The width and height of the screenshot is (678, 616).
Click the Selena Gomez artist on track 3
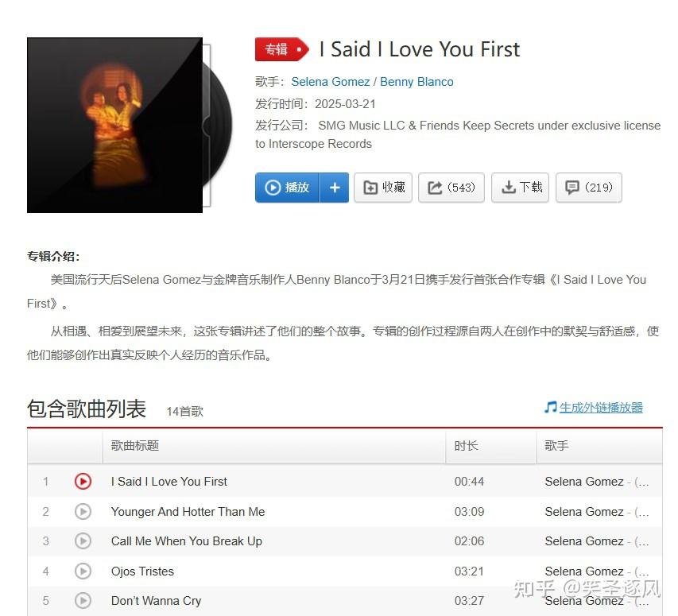(x=584, y=540)
